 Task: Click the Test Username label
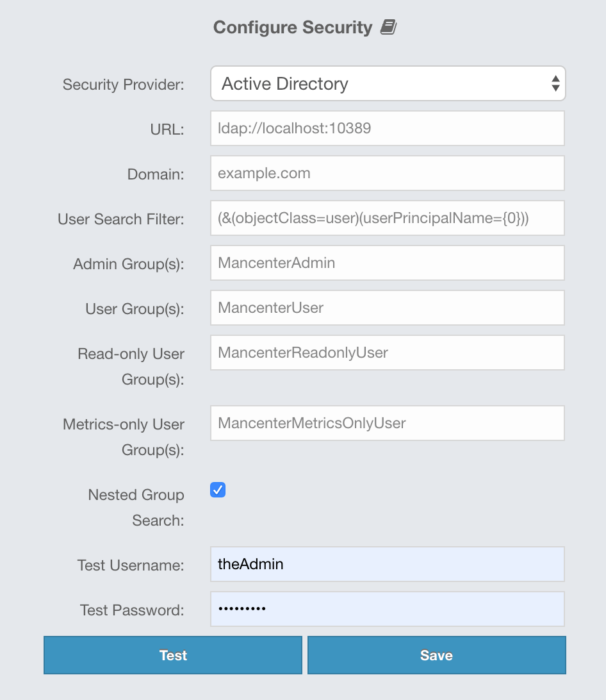pyautogui.click(x=131, y=565)
